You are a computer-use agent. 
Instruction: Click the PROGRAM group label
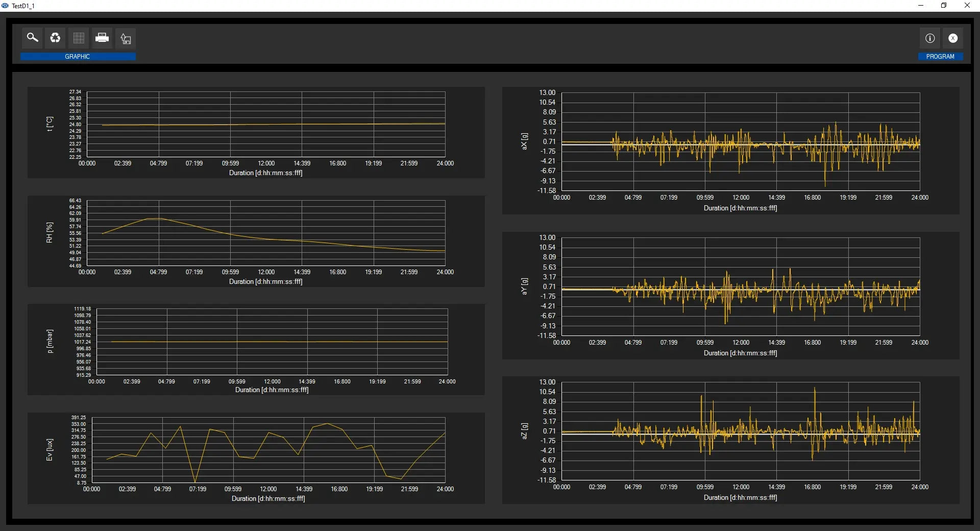coord(940,57)
